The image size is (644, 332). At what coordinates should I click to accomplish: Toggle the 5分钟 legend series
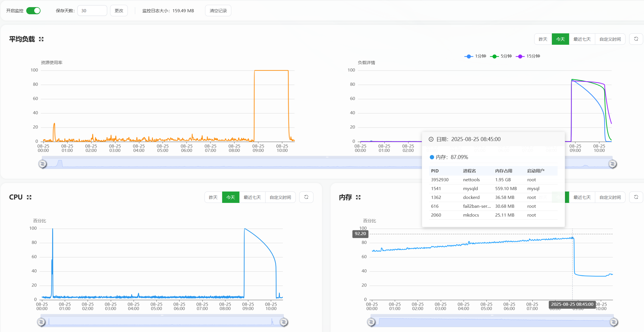tap(501, 56)
